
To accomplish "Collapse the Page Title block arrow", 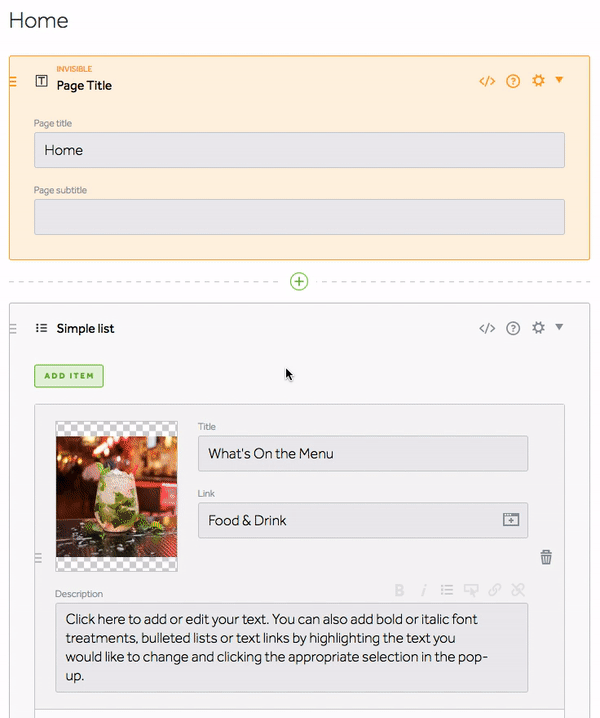I will coord(559,80).
